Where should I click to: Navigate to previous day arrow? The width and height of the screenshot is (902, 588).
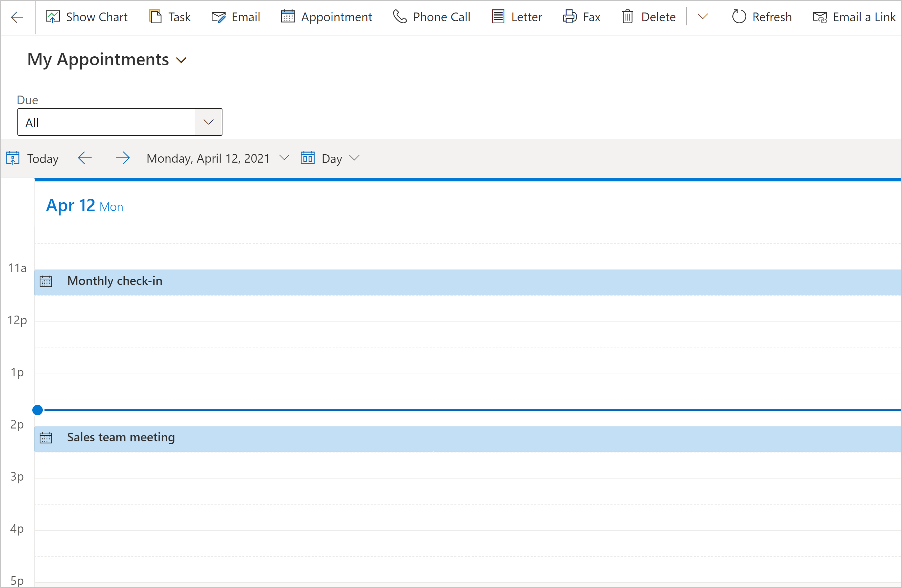[x=84, y=158]
